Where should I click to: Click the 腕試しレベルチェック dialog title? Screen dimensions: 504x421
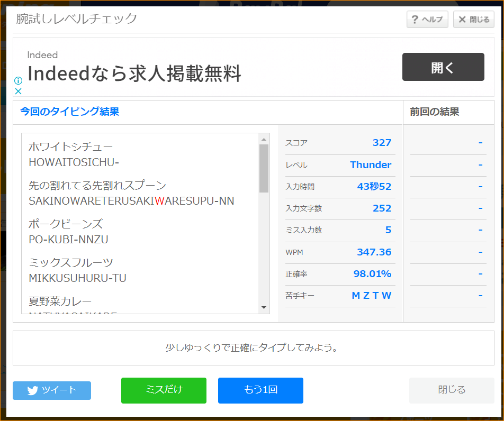(x=76, y=19)
